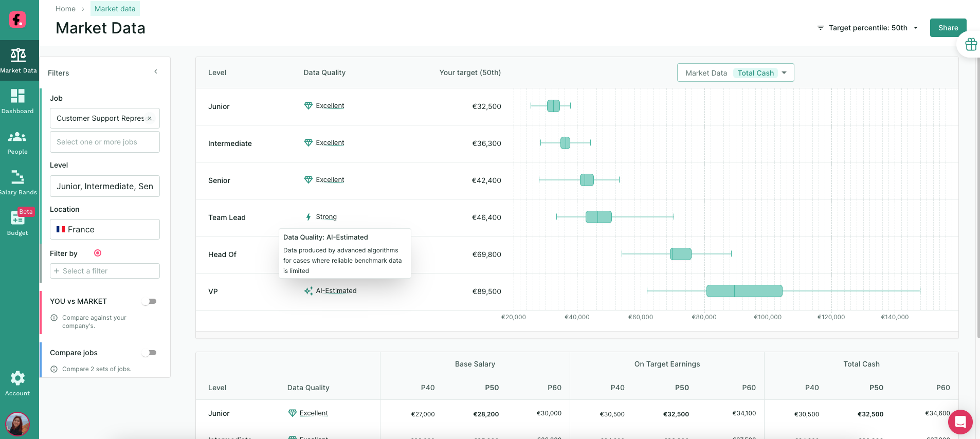Collapse the Filters panel chevron

pyautogui.click(x=156, y=71)
